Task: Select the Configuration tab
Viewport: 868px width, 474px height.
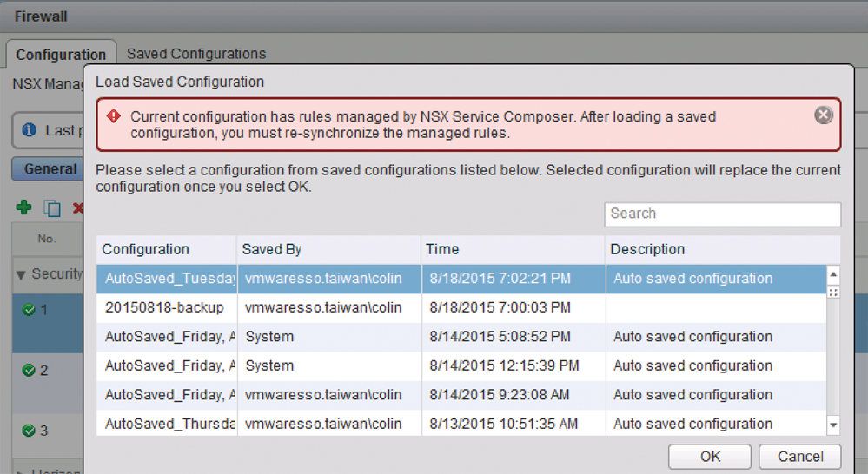Action: tap(61, 55)
